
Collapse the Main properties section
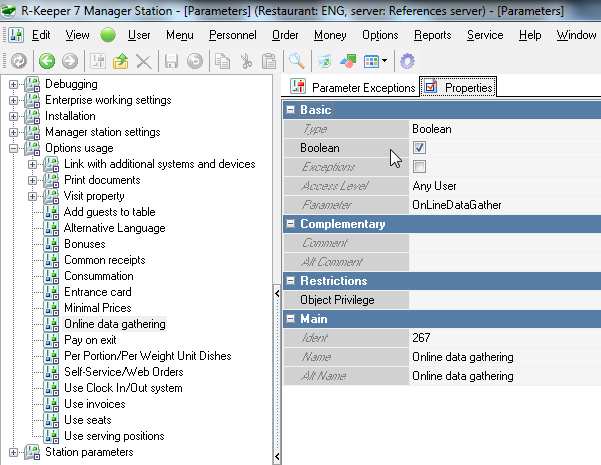(x=291, y=319)
